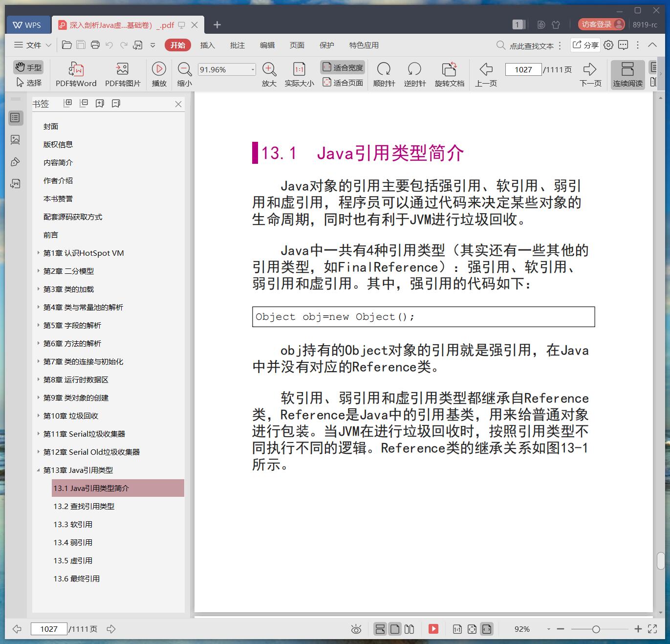Add a bookmark icon in 书签 panel
This screenshot has height=644, width=670.
point(100,103)
